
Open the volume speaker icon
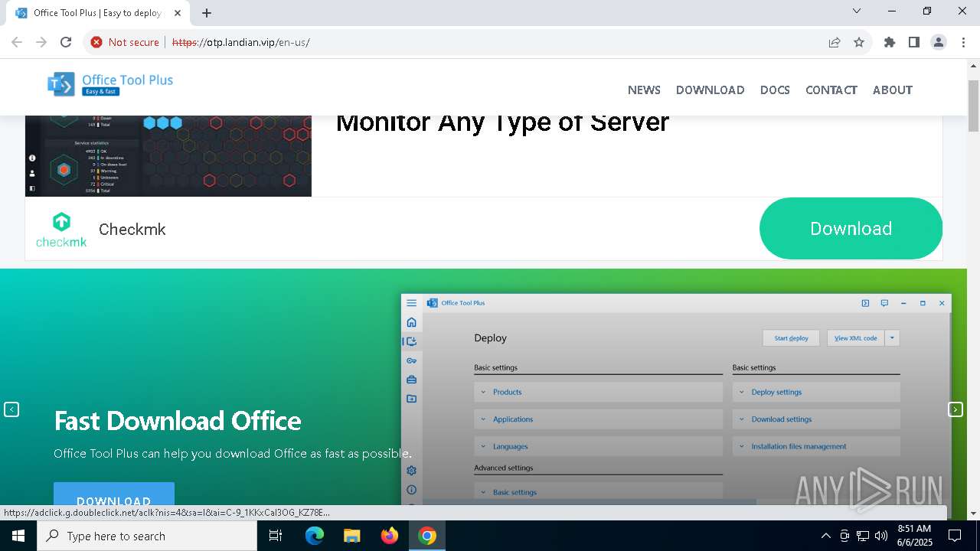point(881,536)
